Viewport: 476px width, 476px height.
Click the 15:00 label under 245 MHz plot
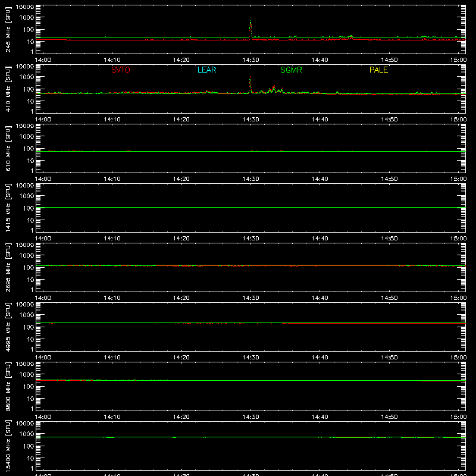(458, 60)
